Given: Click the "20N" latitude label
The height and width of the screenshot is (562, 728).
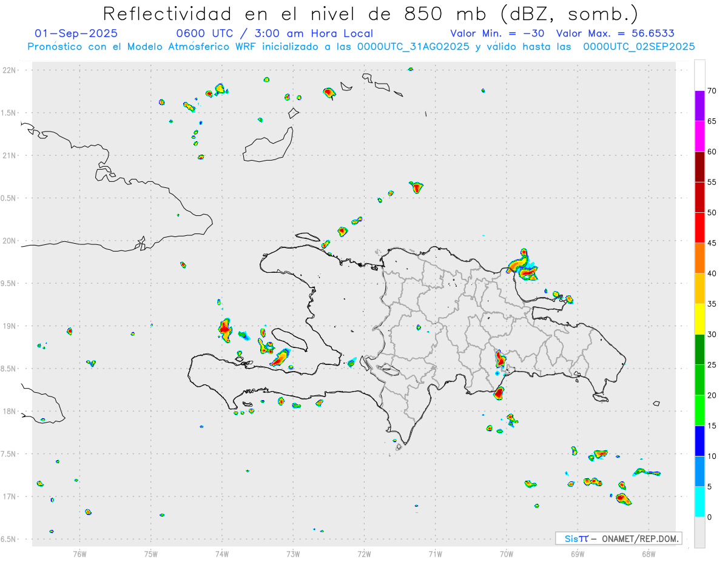Looking at the screenshot, I should 10,241.
